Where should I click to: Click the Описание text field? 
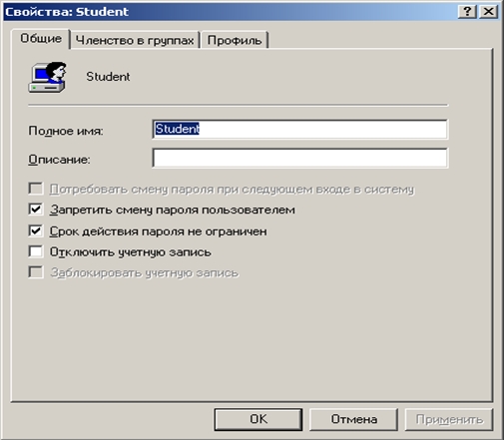299,158
